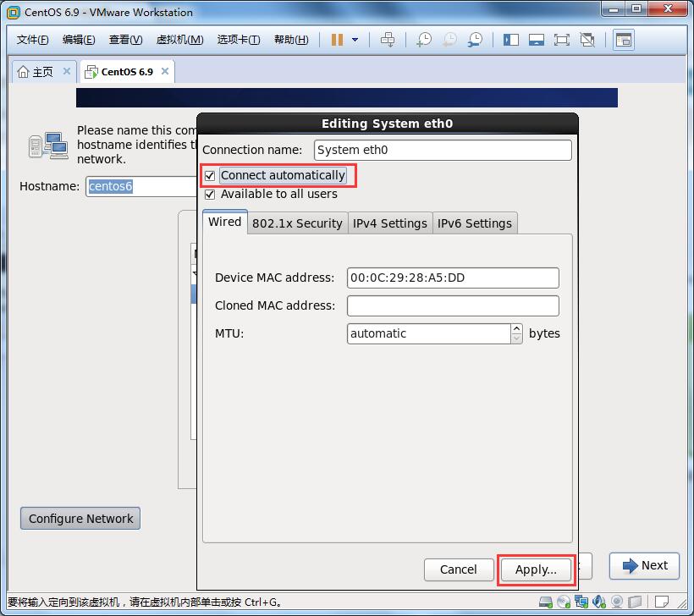Click the Cancel button in the dialog
The width and height of the screenshot is (694, 616).
459,569
